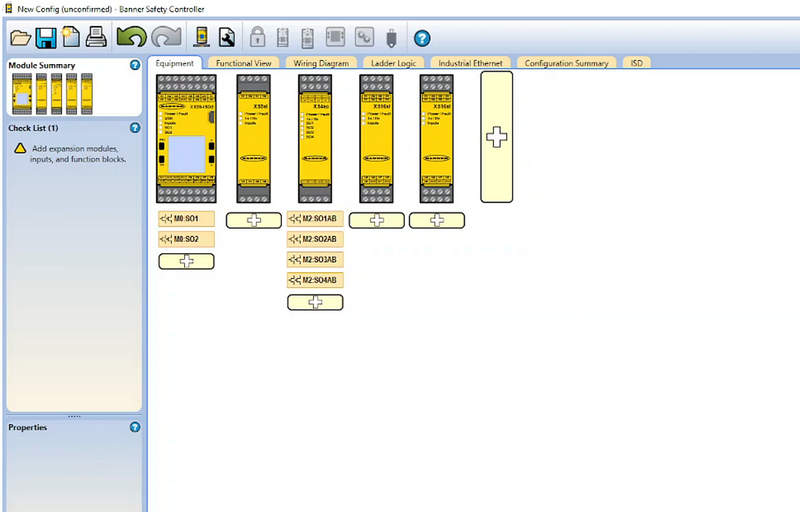Screen dimensions: 800x512
Task: Create a new project file
Action: pos(70,37)
